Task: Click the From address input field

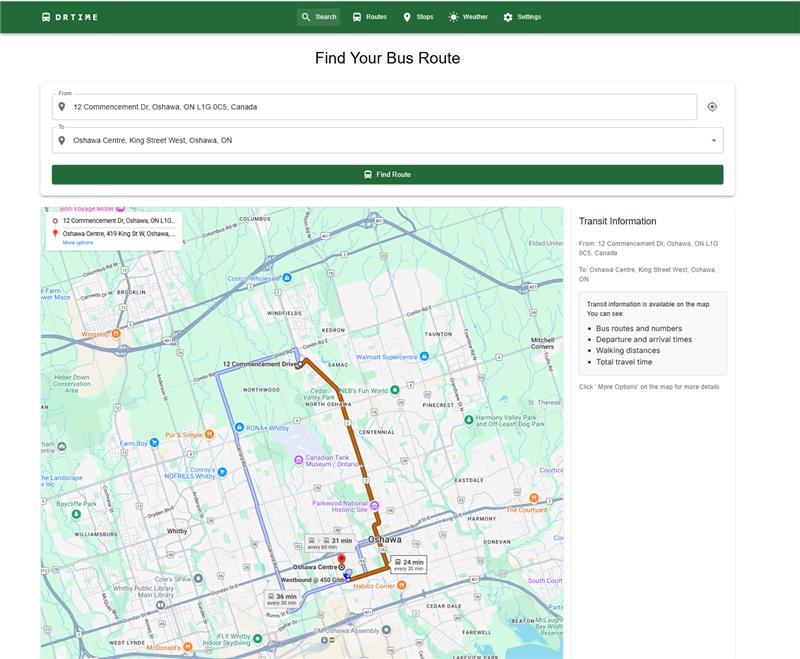Action: (x=374, y=107)
